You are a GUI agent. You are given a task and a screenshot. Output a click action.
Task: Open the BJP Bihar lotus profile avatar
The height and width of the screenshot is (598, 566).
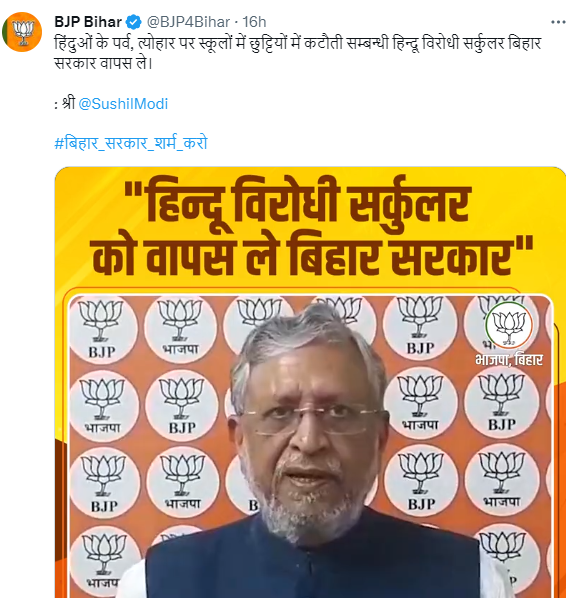[x=22, y=32]
